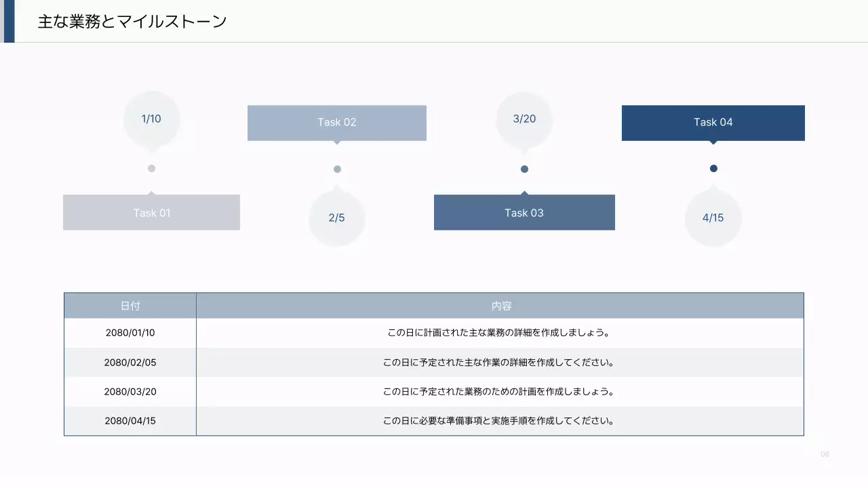Click the Task 02 label

337,122
